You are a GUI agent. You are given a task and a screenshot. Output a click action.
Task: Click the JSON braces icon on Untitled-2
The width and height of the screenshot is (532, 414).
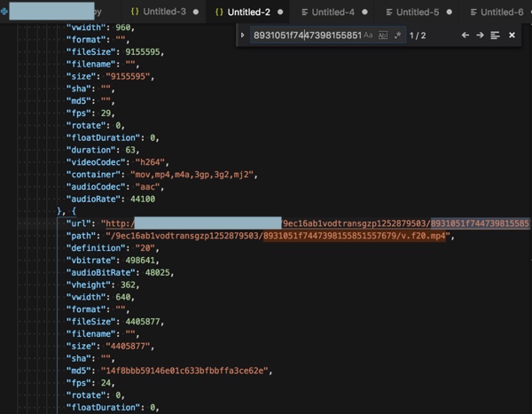tap(219, 12)
